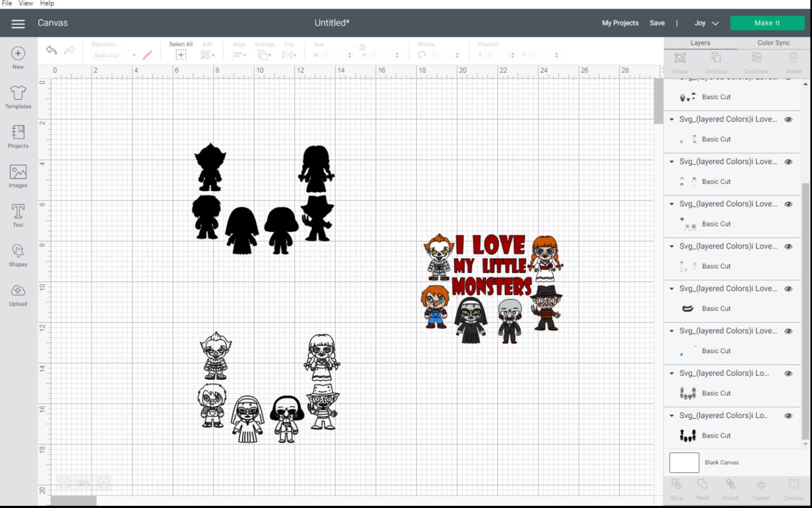This screenshot has height=508, width=812.
Task: Collapse layer group with orange hair thumbnail
Action: click(671, 162)
